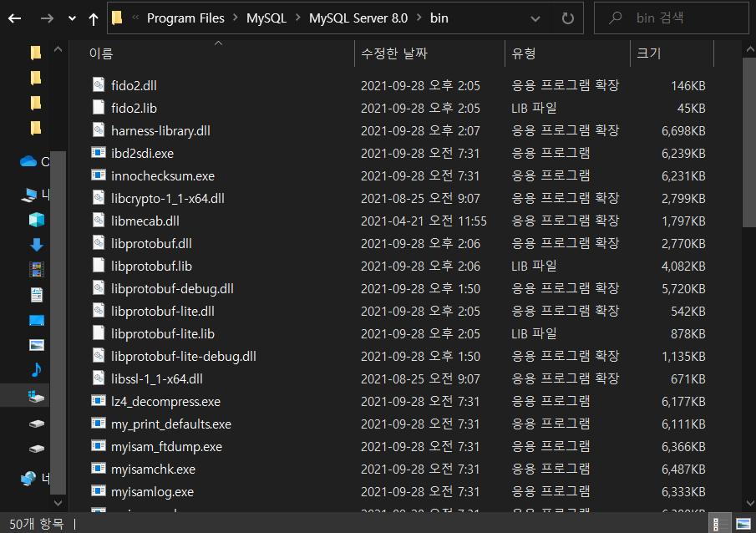Sort by 유형 column header

524,53
